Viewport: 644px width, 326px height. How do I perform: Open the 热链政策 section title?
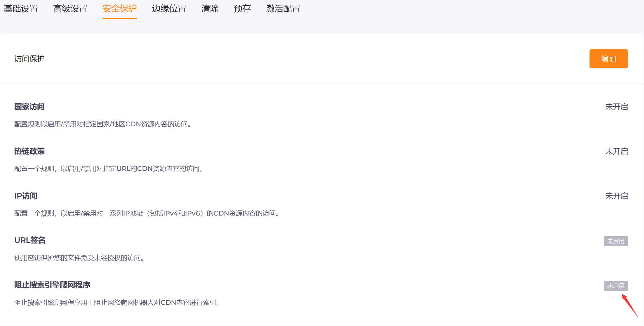pos(29,151)
